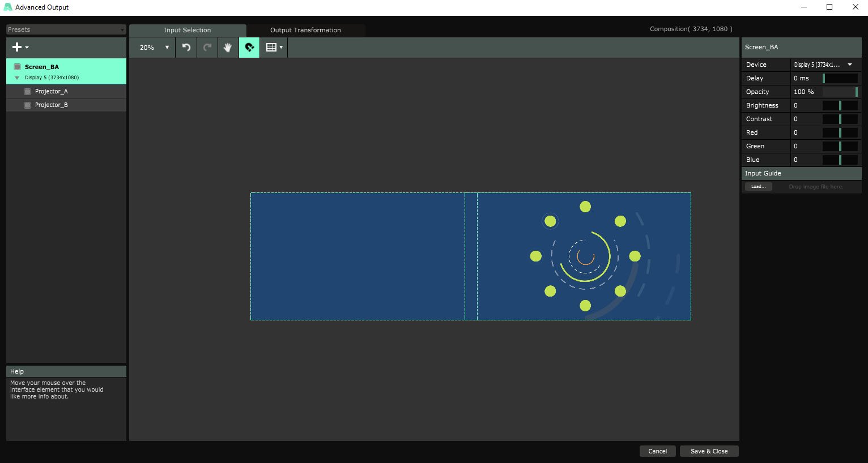This screenshot has width=868, height=463.
Task: Select the hand pan tool
Action: 228,48
